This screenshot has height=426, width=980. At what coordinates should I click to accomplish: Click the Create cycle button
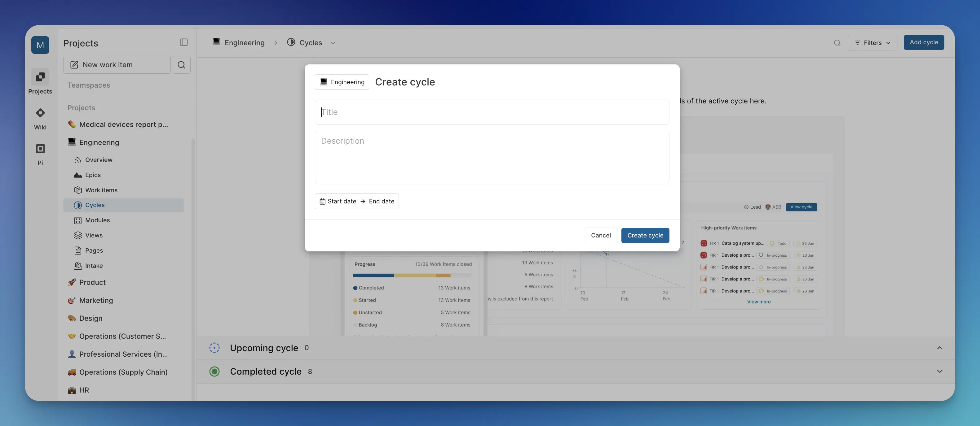[645, 235]
